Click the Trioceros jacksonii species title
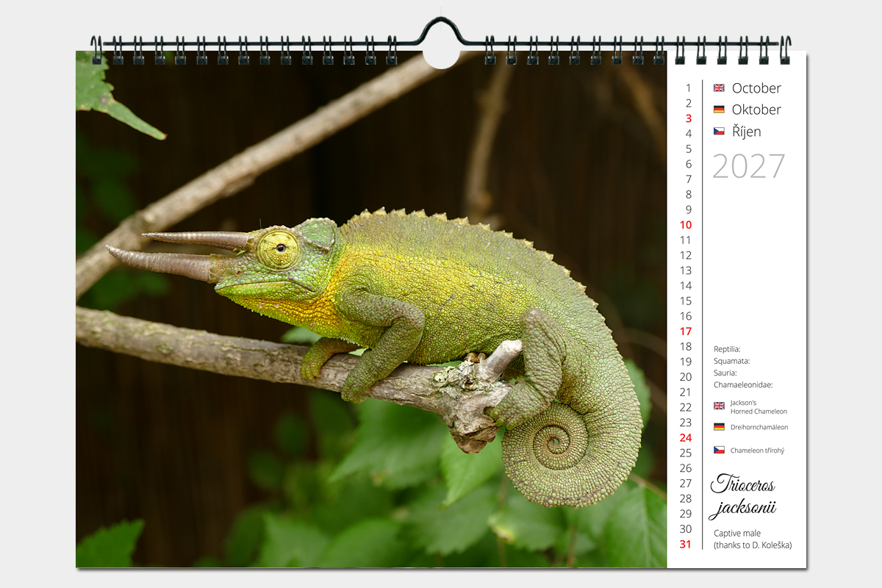Viewport: 882px width, 588px height. 743,495
